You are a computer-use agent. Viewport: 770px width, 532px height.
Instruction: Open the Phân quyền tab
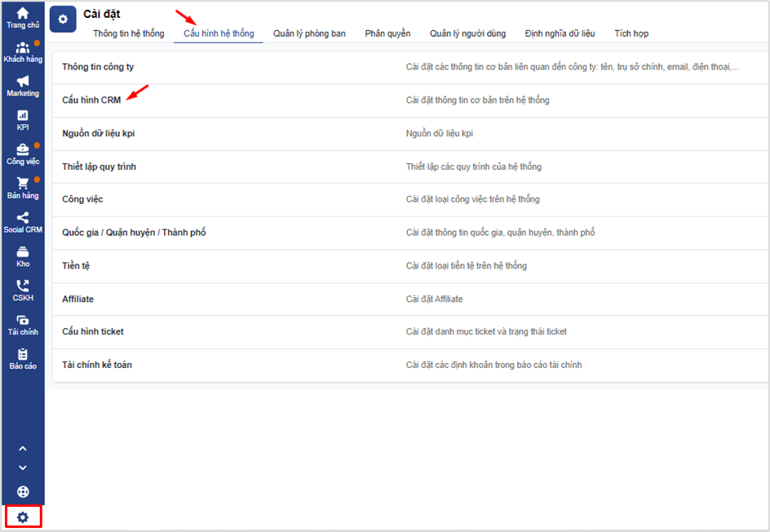[387, 33]
